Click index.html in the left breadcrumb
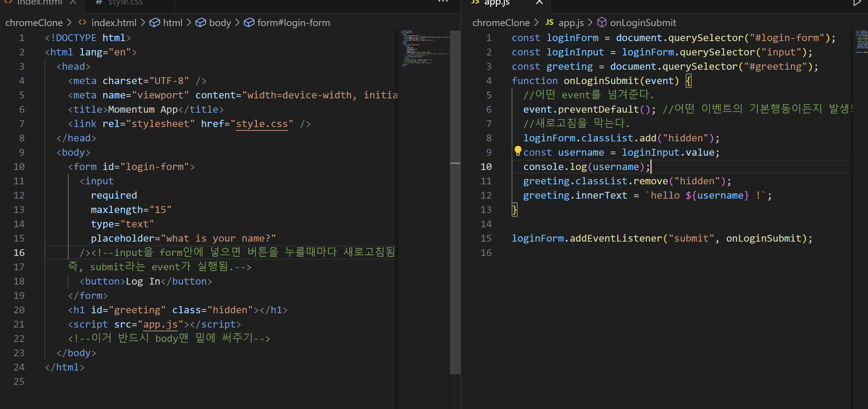The height and width of the screenshot is (409, 868). click(x=114, y=23)
